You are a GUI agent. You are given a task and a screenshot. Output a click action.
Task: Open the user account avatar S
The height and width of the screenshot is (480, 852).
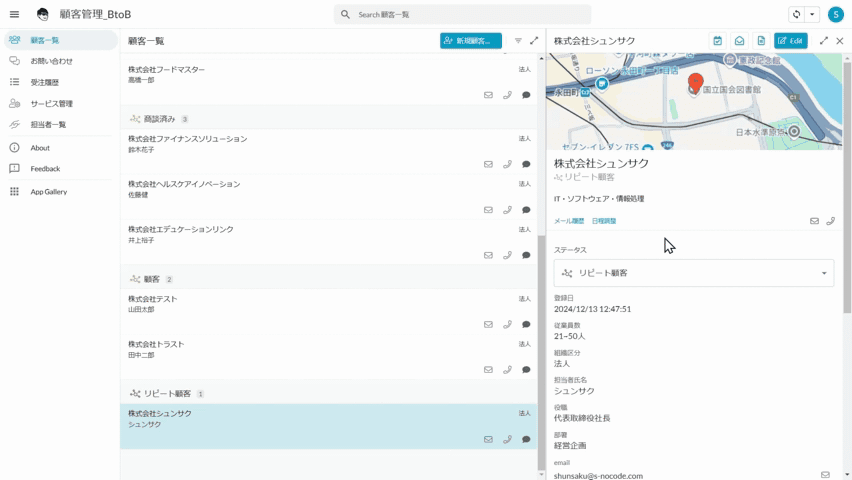(835, 15)
